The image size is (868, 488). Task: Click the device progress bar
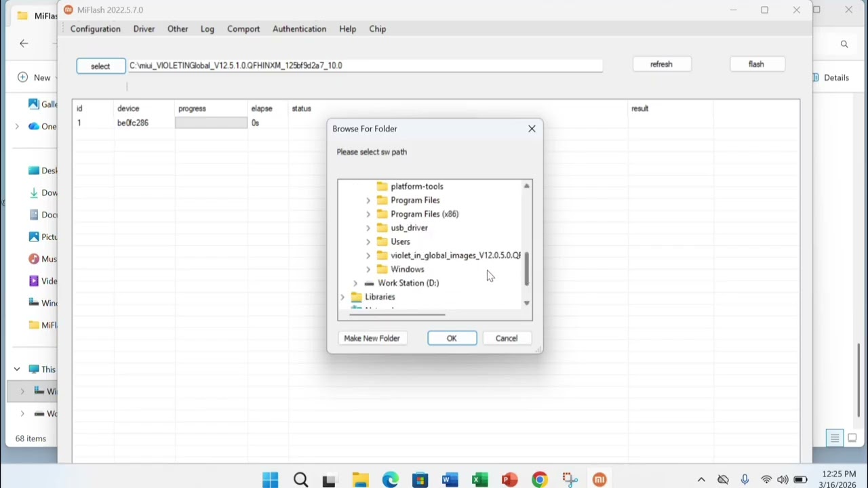tap(211, 123)
